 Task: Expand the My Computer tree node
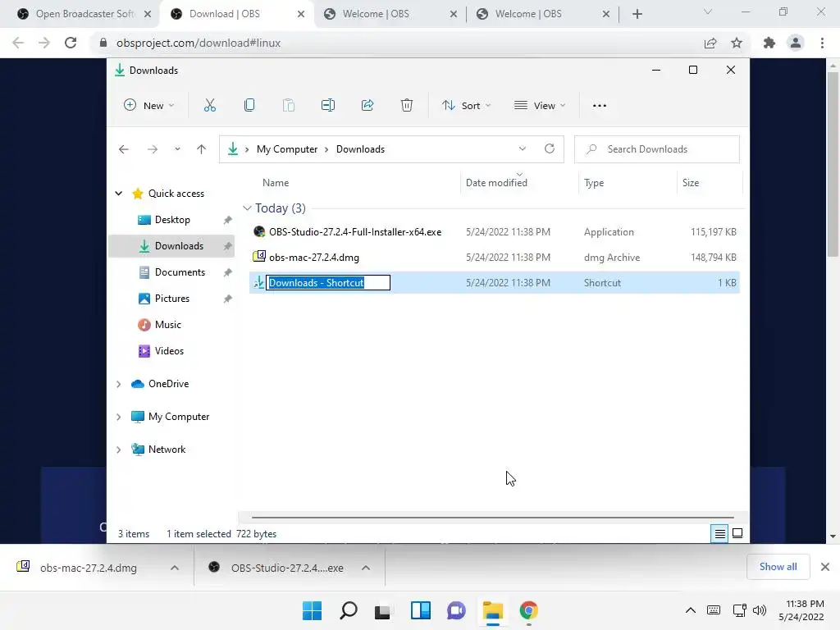[119, 417]
